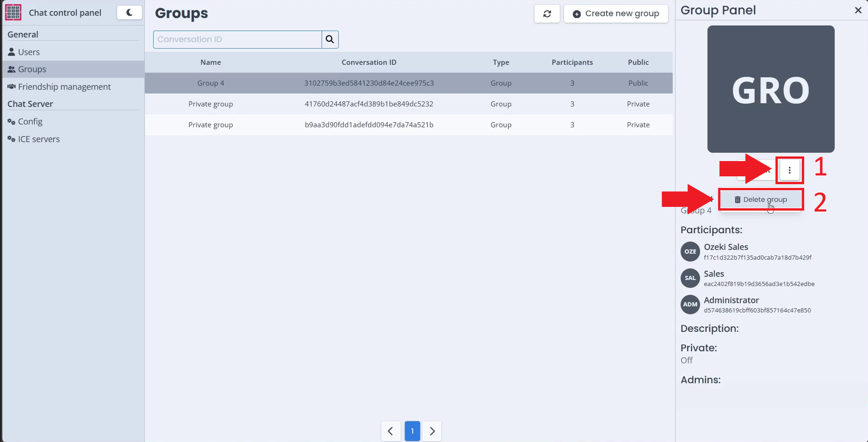The height and width of the screenshot is (442, 868).
Task: Click the Conversation ID search field
Action: click(x=237, y=39)
